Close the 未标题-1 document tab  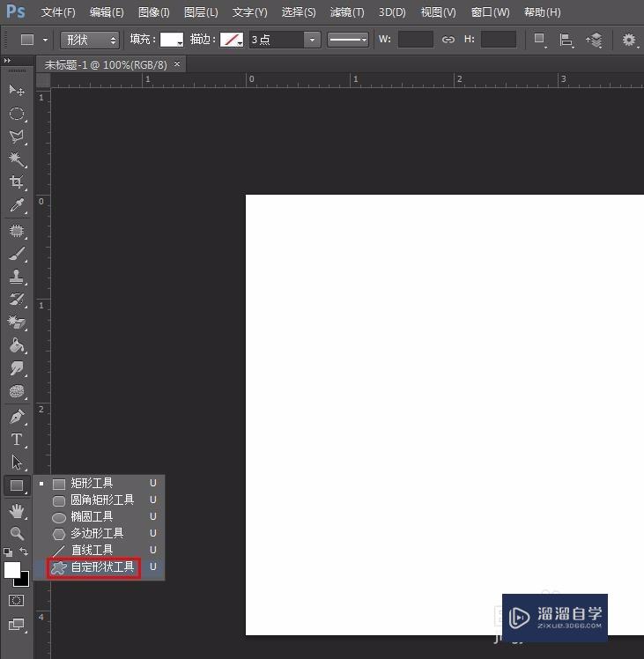tap(177, 64)
